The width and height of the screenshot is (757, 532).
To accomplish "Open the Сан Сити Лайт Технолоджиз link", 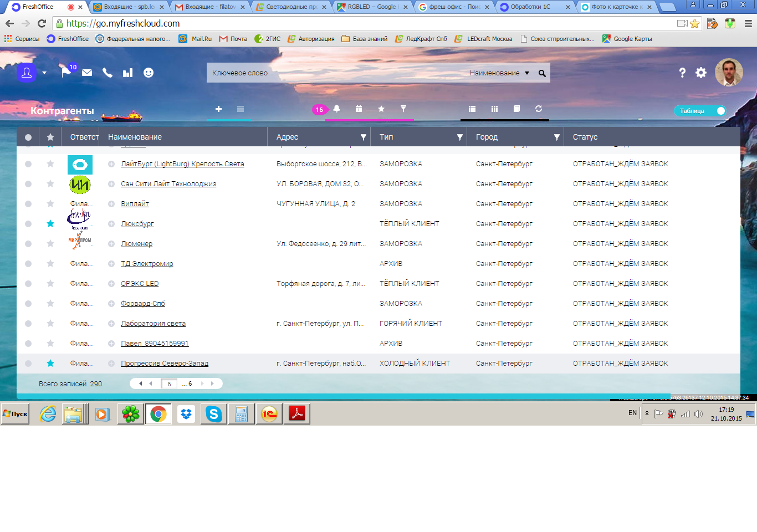I will (168, 184).
